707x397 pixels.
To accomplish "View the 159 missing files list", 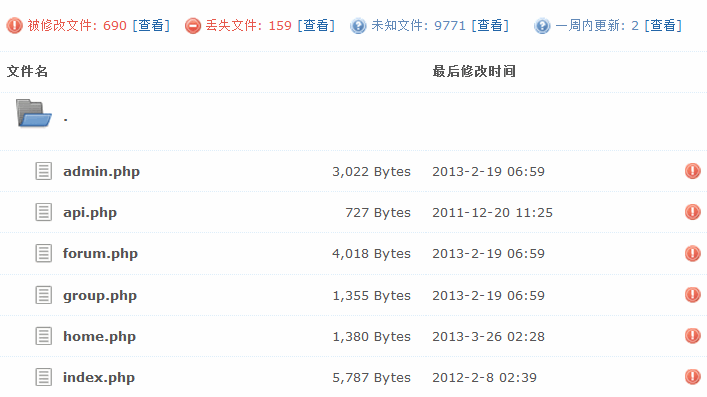I will (316, 25).
